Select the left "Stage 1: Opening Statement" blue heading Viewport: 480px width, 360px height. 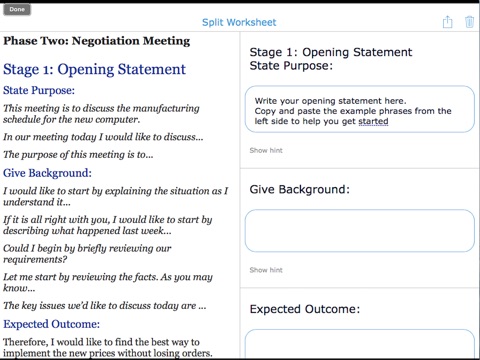(94, 69)
